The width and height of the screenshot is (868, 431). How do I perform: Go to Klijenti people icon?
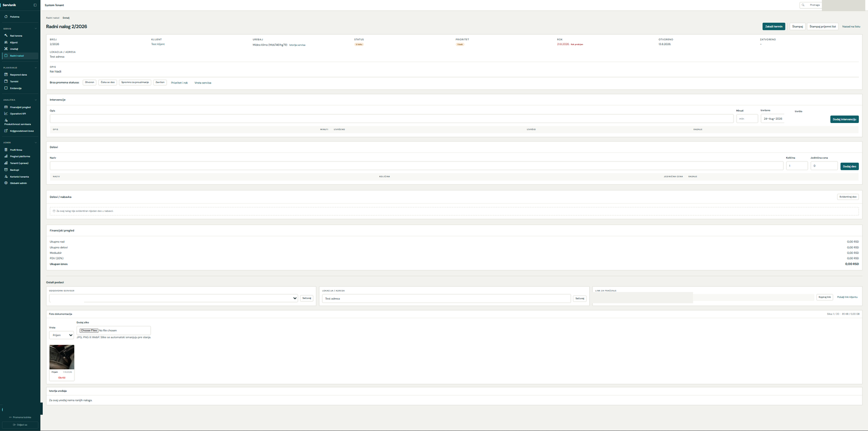[6, 42]
